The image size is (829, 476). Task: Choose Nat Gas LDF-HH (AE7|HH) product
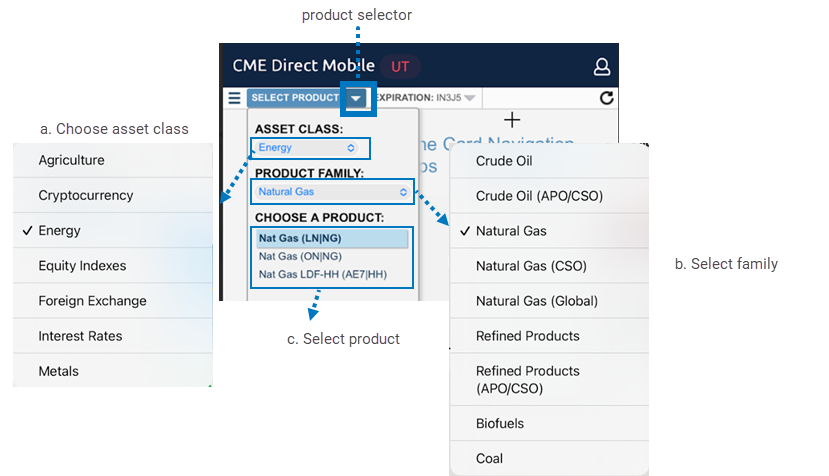coord(331,274)
